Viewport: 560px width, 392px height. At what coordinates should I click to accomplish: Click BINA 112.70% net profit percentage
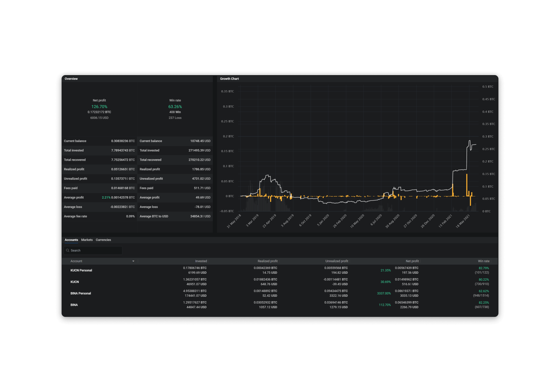pos(385,305)
